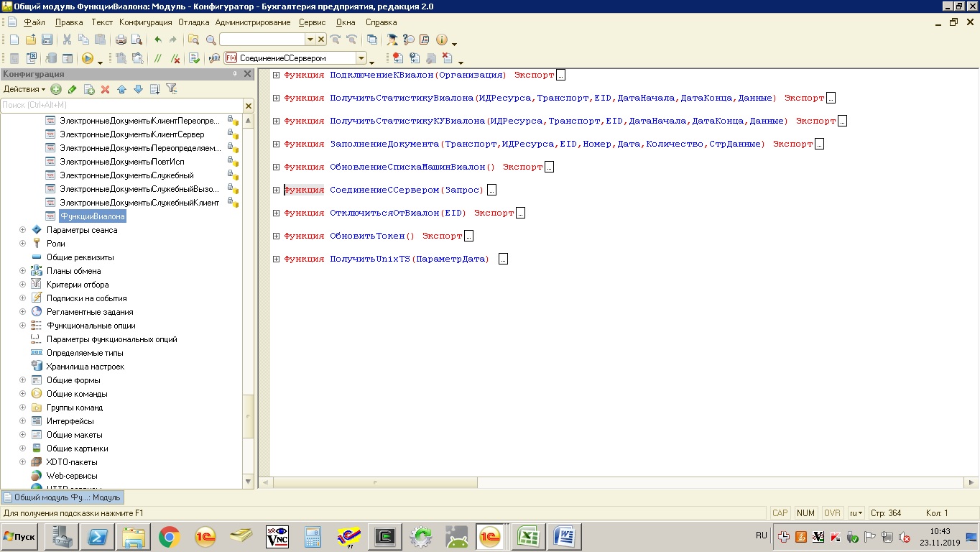Open the Действия dropdown menu

pos(24,89)
